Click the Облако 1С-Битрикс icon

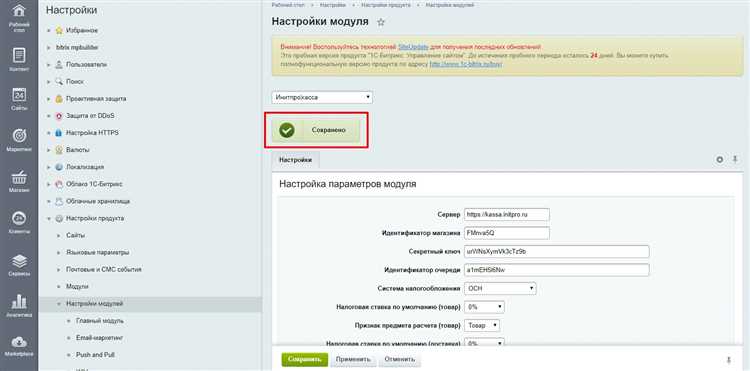click(59, 184)
